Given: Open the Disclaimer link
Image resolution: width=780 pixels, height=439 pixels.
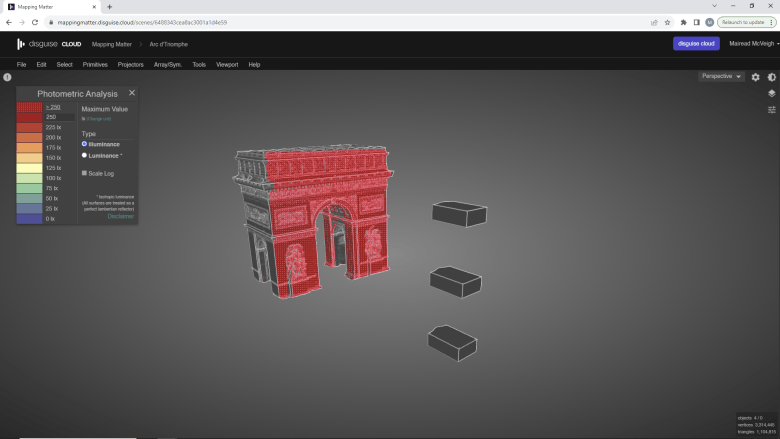Looking at the screenshot, I should pyautogui.click(x=120, y=216).
